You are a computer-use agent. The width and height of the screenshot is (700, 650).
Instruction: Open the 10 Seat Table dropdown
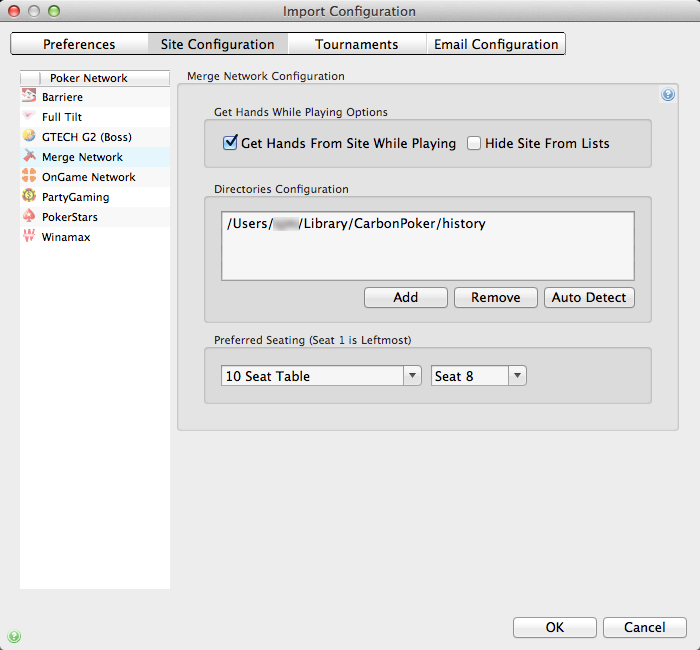(x=321, y=376)
